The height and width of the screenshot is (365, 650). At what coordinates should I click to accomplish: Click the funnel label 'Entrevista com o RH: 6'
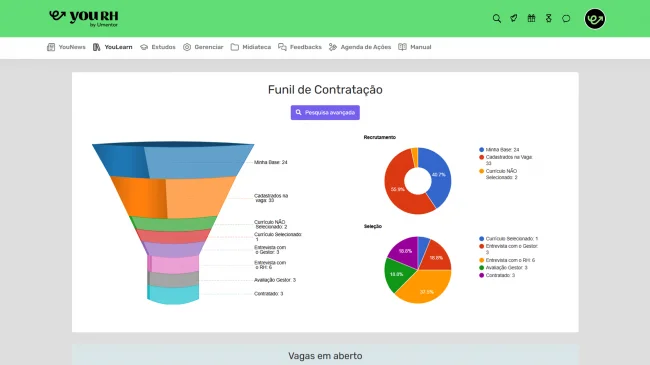click(270, 265)
